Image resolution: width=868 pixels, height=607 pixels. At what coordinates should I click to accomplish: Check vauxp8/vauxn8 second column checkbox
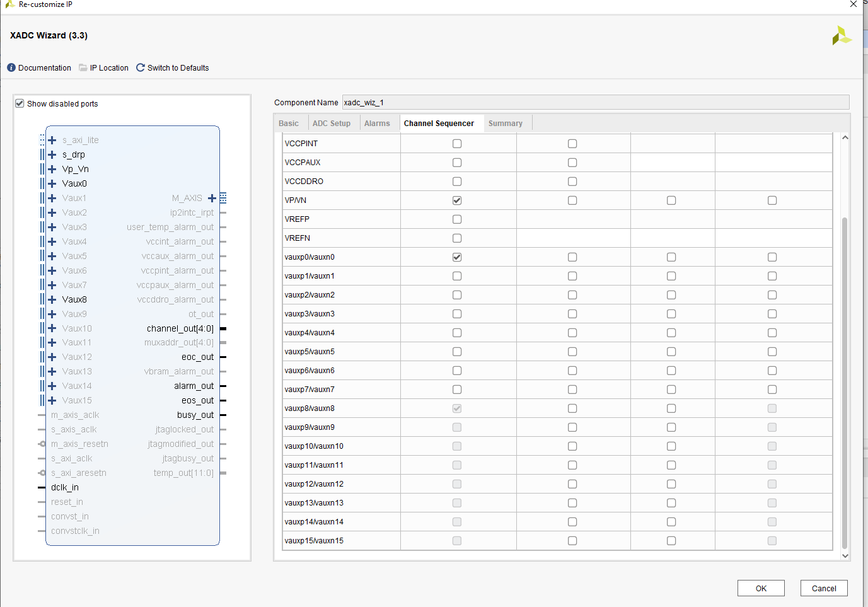tap(572, 408)
